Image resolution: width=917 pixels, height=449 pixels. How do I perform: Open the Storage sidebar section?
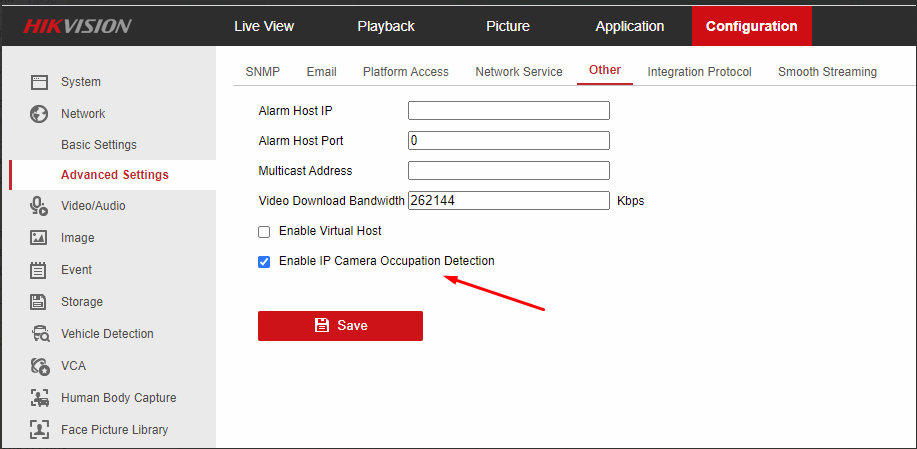pos(82,302)
